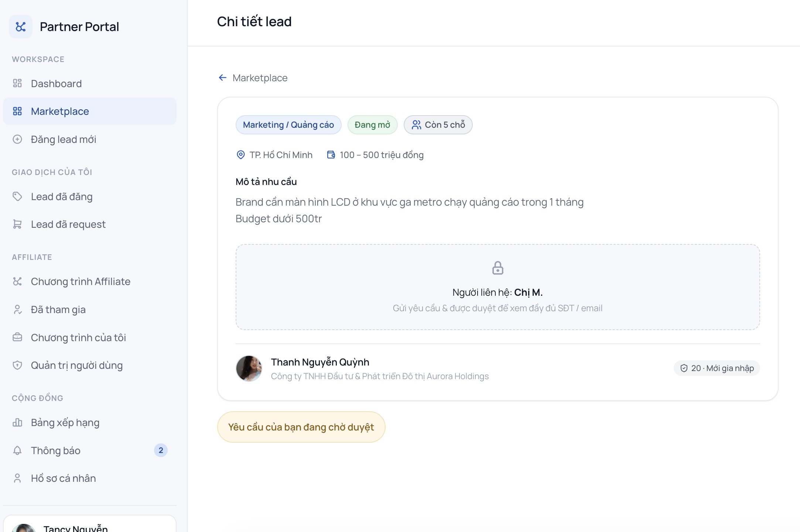Go to Lead đã đăng
The image size is (800, 532).
click(x=90, y=196)
